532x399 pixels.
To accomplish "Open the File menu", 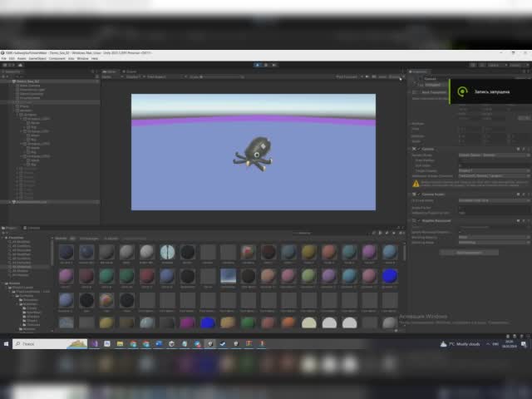I will (3, 59).
